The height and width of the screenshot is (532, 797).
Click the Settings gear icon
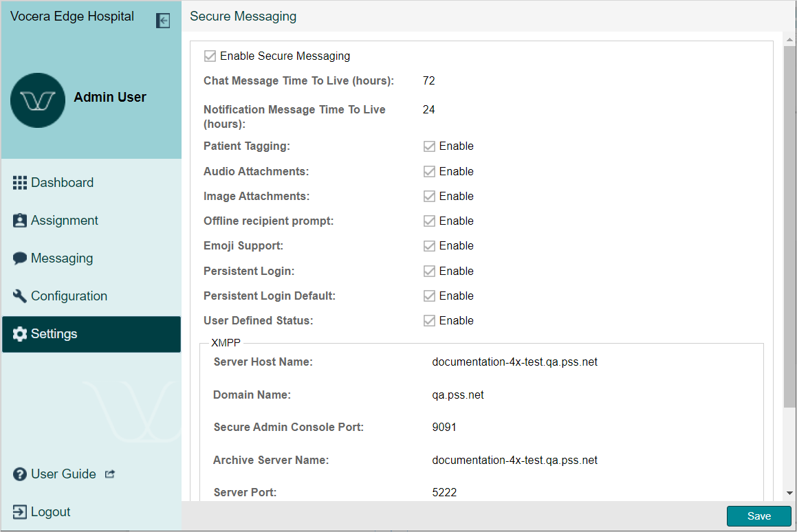click(x=20, y=334)
